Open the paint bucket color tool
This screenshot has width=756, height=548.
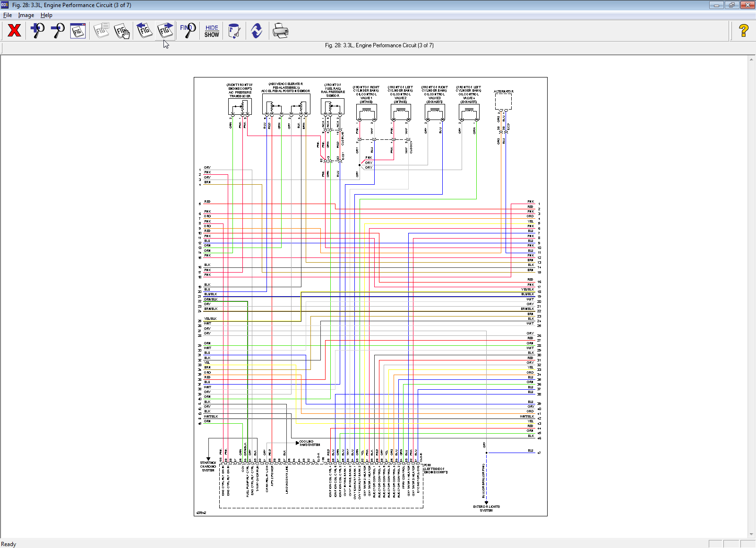click(x=234, y=31)
